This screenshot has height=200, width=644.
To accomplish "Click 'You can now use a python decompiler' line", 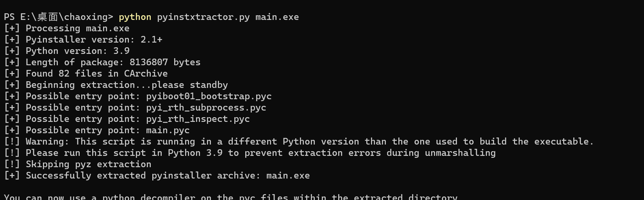I will pos(231,196).
